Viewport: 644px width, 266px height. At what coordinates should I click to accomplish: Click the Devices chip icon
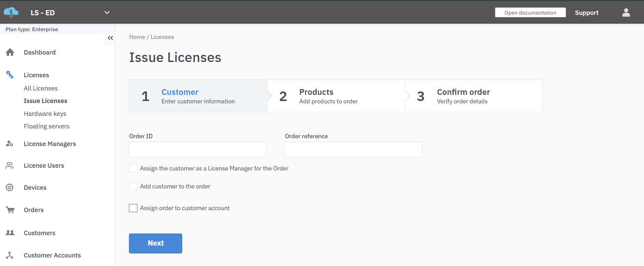coord(10,187)
